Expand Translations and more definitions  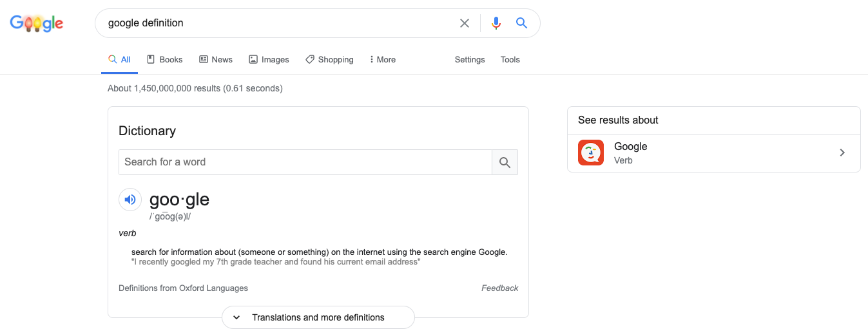[318, 317]
